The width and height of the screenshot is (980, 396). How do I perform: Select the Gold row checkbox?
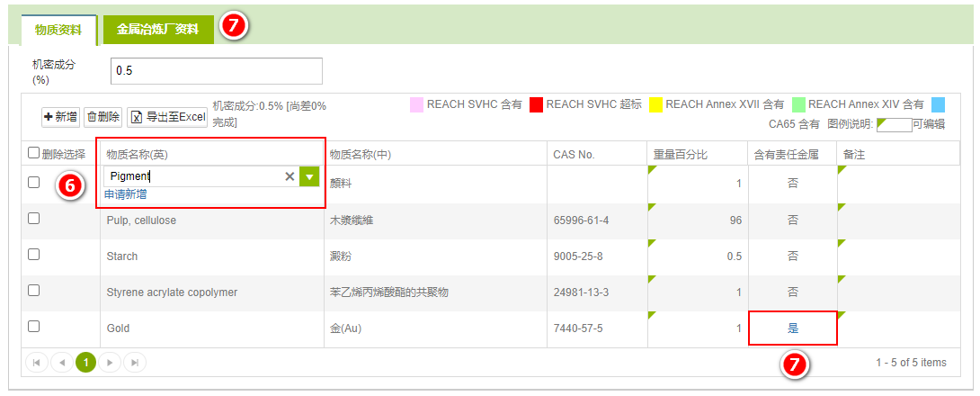(34, 327)
